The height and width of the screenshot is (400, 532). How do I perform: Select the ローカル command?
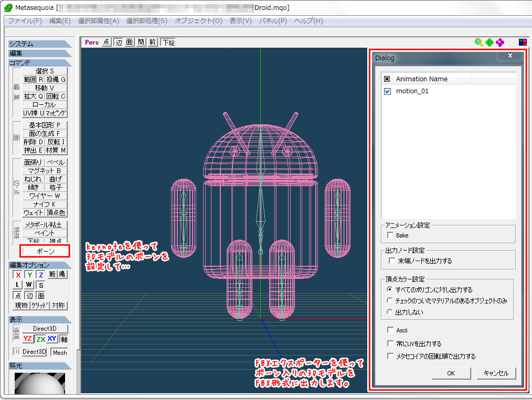point(45,105)
